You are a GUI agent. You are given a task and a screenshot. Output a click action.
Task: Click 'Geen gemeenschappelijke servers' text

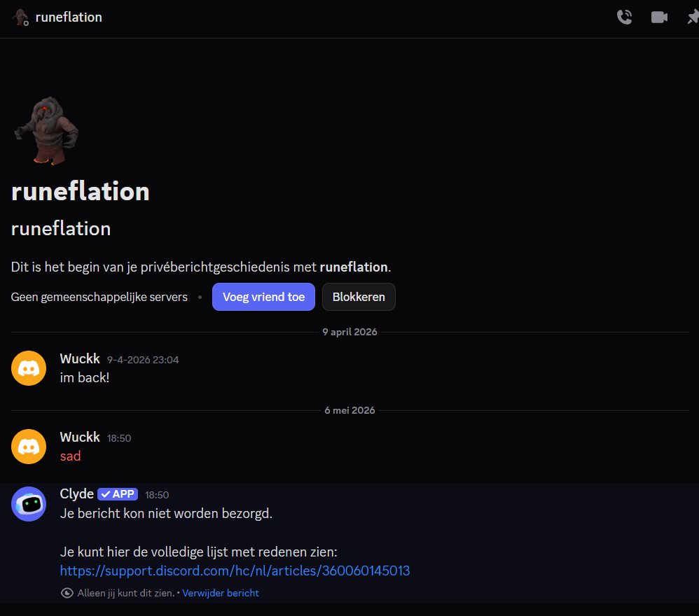coord(99,297)
